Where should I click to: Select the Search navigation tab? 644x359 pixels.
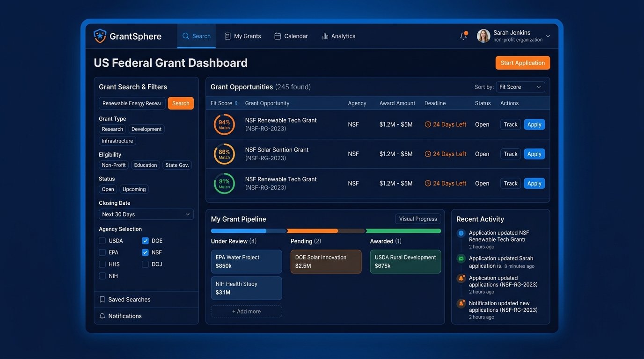[x=197, y=36]
